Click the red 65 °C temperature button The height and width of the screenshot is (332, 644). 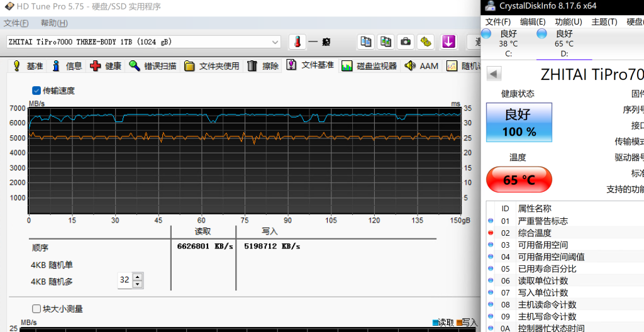pos(519,180)
